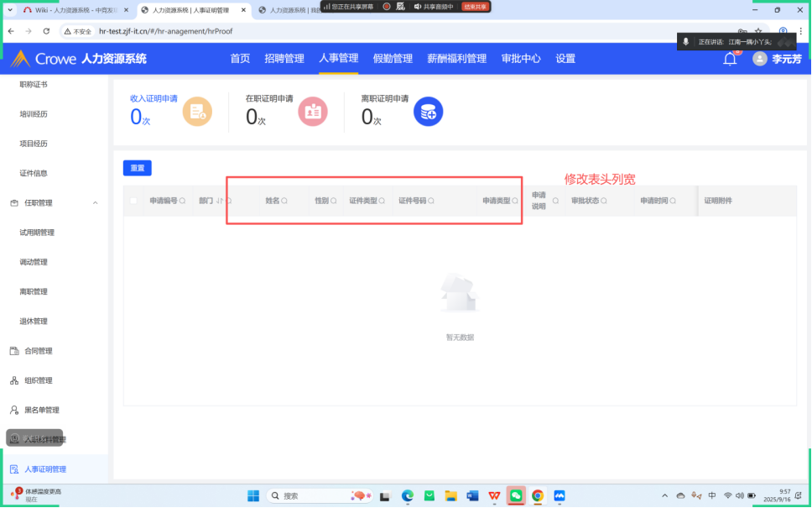Click the 不安全 site security warning
The height and width of the screenshot is (508, 812).
coord(78,31)
